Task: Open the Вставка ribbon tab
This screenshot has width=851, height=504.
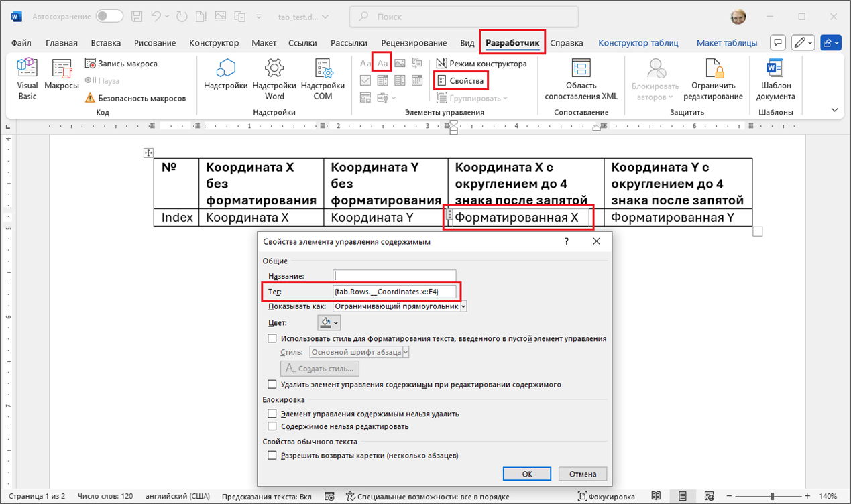Action: [106, 43]
